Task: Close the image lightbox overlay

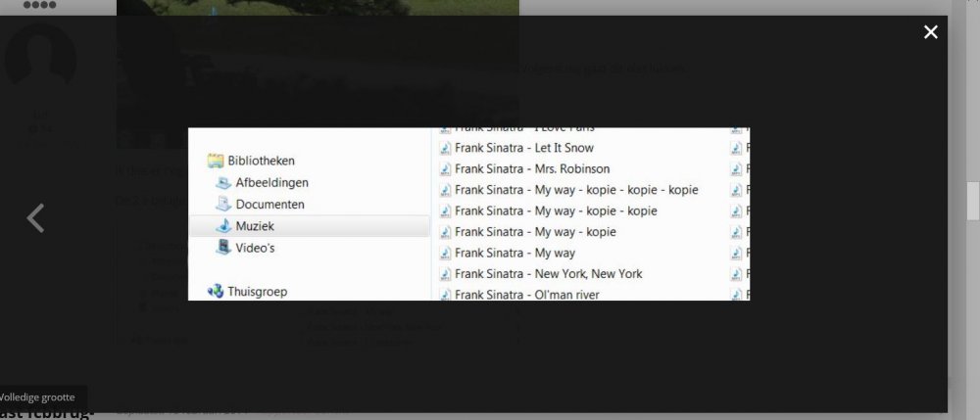Action: (930, 32)
